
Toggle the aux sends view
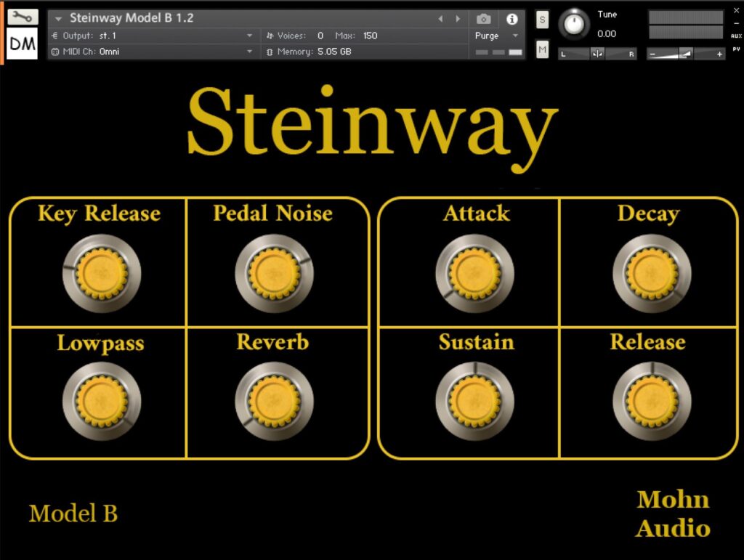[737, 36]
